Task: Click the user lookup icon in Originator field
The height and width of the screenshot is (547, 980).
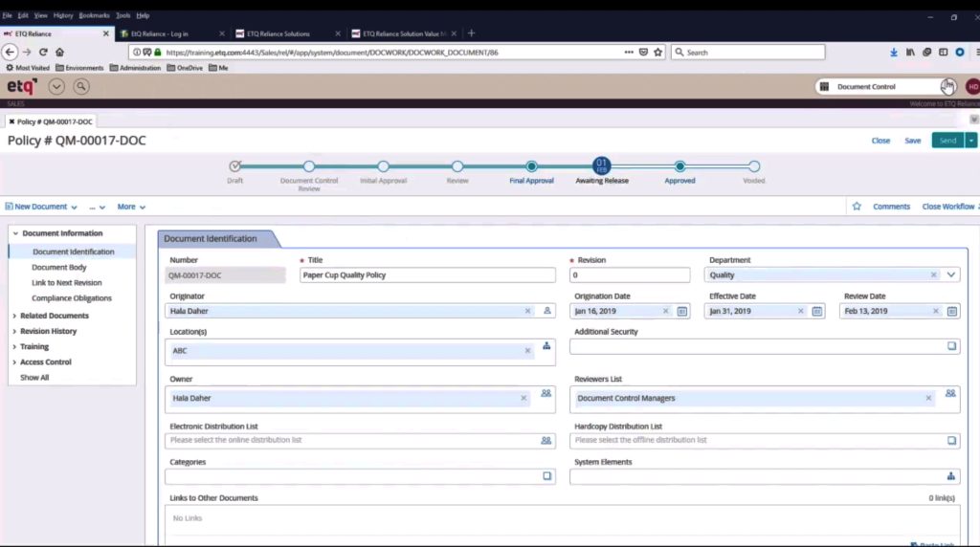Action: pyautogui.click(x=546, y=311)
